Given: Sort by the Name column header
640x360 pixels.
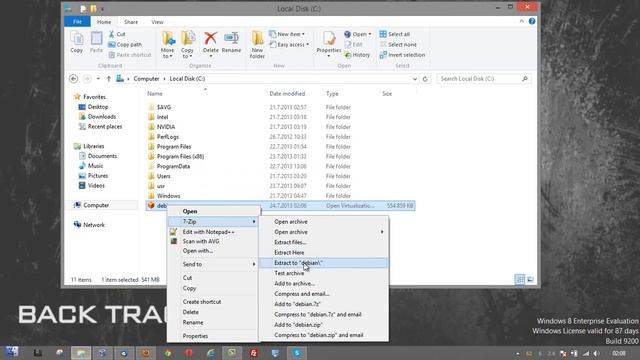Looking at the screenshot, I should tap(155, 94).
